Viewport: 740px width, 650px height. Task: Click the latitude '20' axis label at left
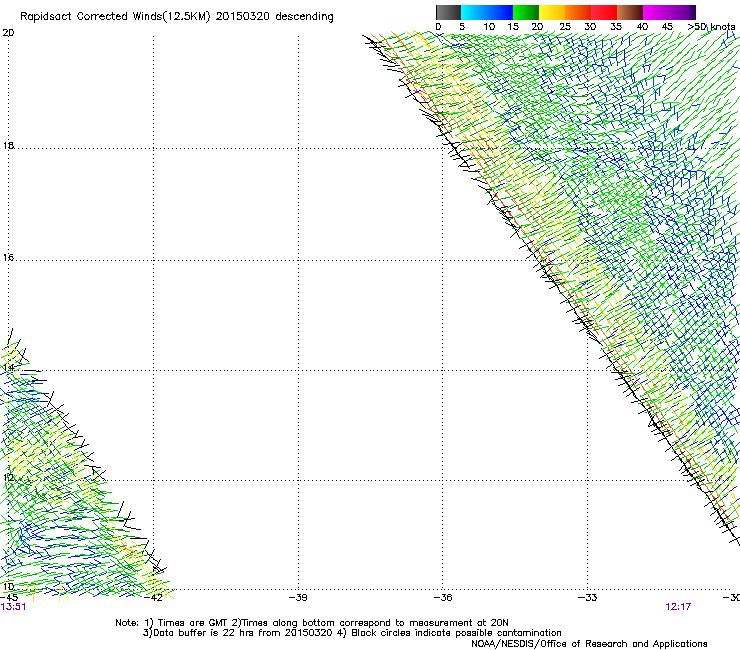[x=8, y=33]
